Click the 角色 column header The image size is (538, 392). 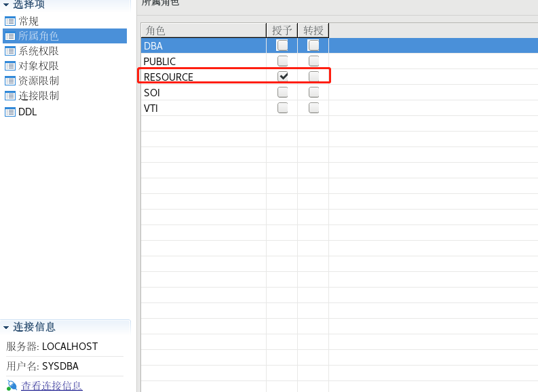click(204, 31)
